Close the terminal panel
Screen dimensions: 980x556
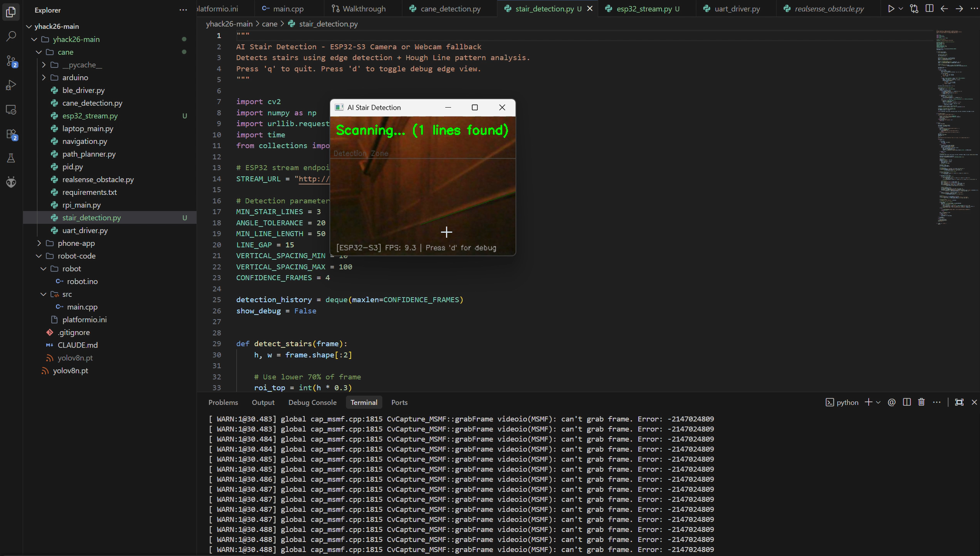(x=974, y=402)
